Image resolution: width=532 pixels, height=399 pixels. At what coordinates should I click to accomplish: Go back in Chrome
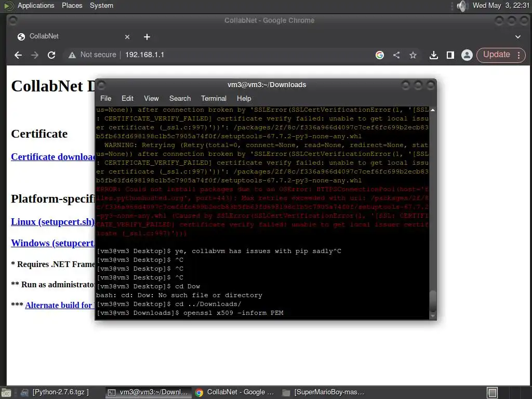(18, 55)
